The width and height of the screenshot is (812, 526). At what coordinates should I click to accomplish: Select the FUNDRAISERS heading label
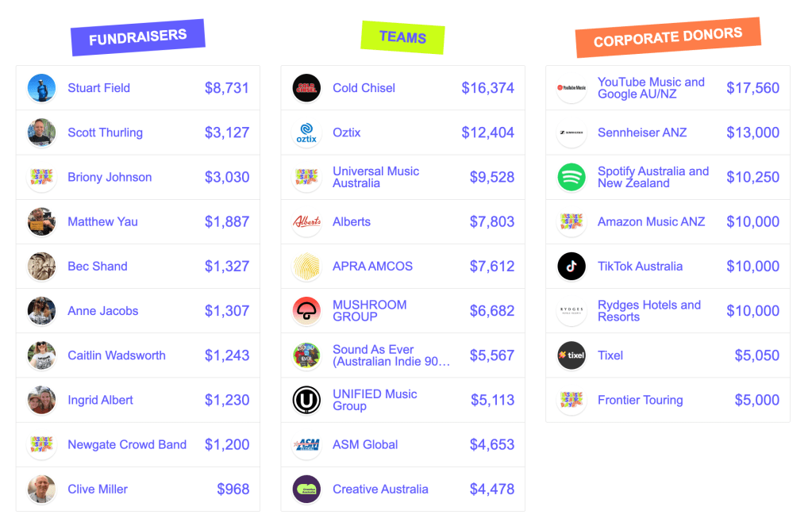pos(138,37)
